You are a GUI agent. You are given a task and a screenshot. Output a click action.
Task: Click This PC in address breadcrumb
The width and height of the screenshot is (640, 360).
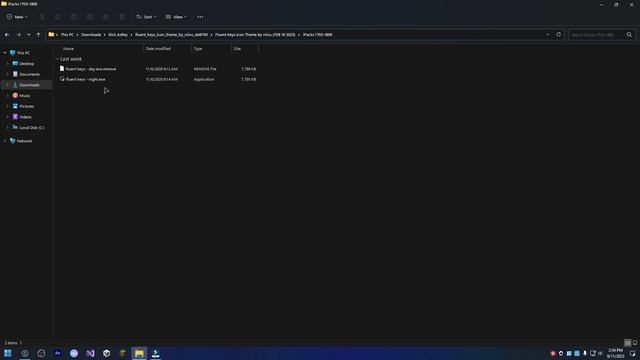[67, 35]
